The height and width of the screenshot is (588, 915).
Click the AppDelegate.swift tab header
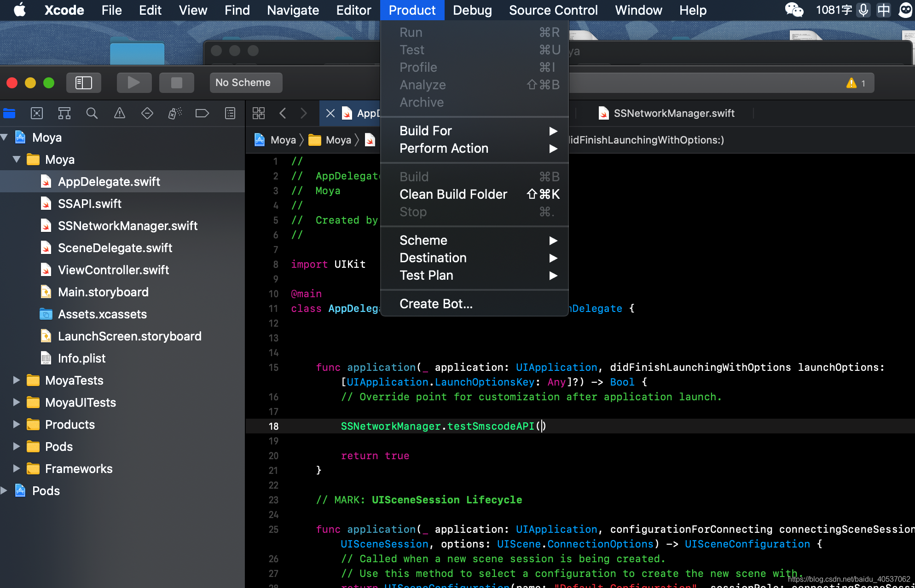[x=360, y=113]
